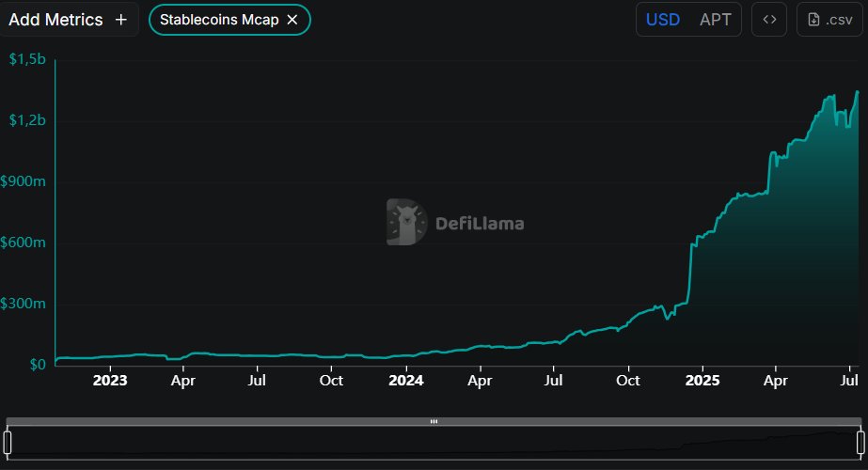
Task: Remove the Stablecoins Mcap chip with its X
Action: (x=292, y=20)
